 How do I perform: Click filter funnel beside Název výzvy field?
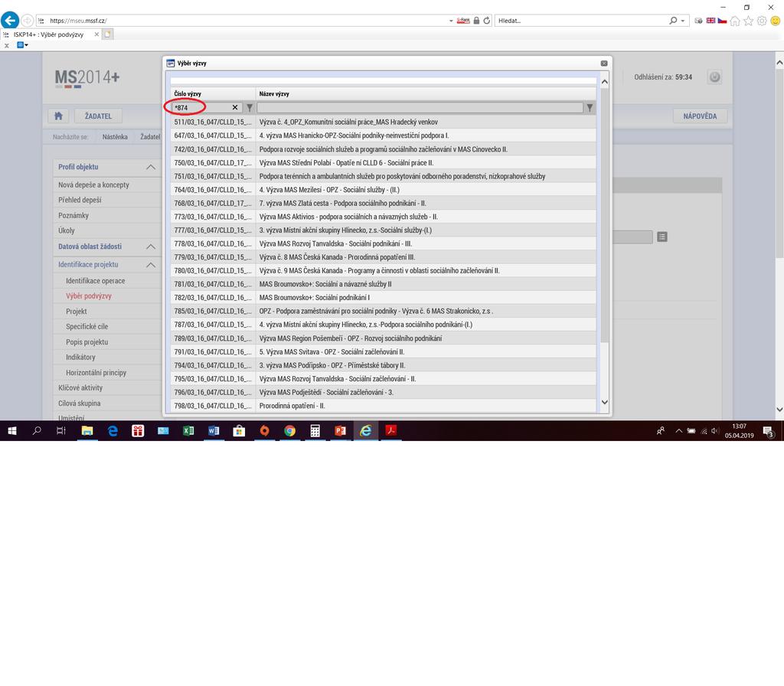590,107
